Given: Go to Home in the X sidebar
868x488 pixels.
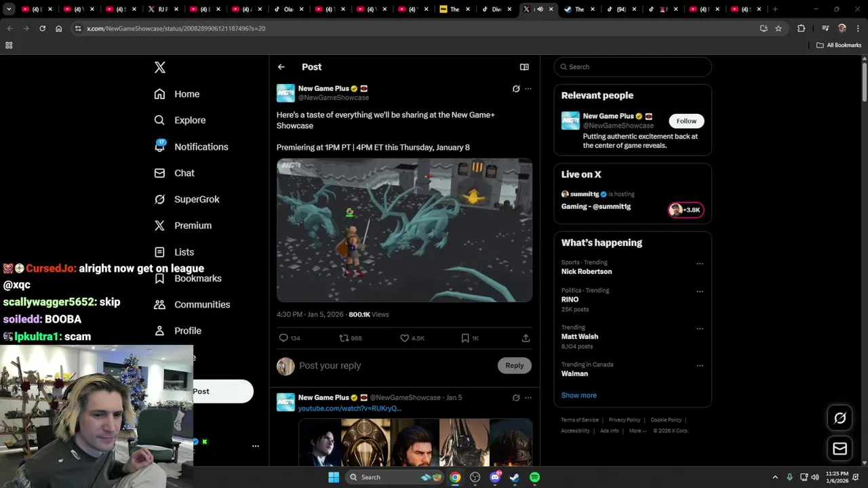Looking at the screenshot, I should pyautogui.click(x=177, y=94).
